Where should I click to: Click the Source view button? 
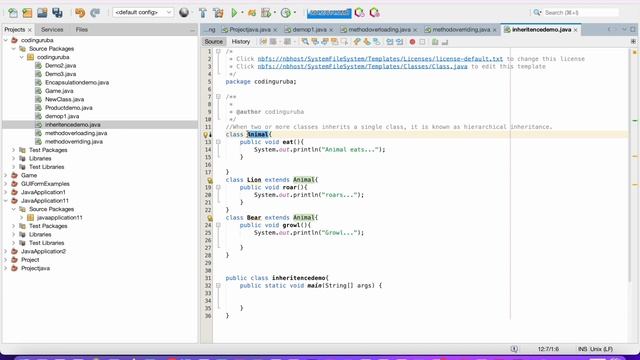click(213, 42)
